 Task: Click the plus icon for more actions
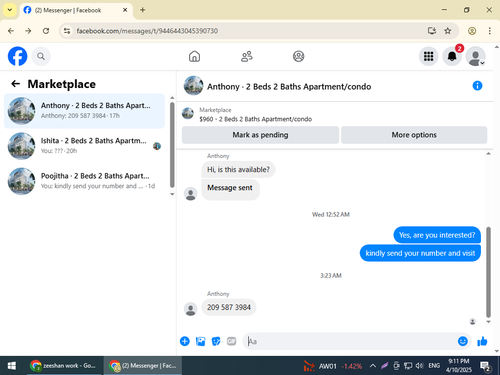185,341
